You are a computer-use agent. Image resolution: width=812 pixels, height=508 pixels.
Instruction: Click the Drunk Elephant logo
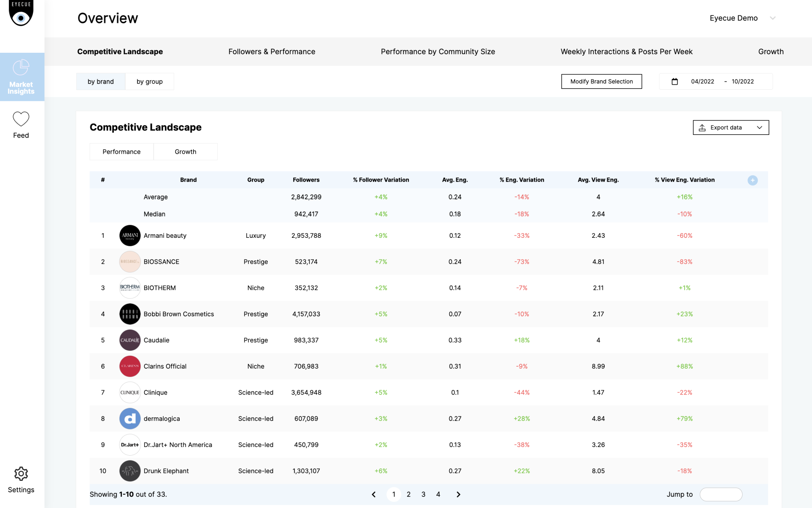click(x=130, y=471)
